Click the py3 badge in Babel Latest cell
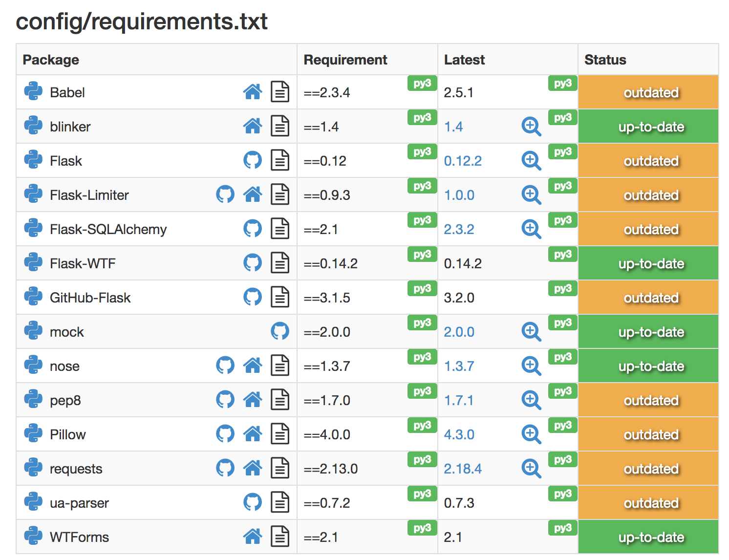The height and width of the screenshot is (560, 729). coord(563,83)
